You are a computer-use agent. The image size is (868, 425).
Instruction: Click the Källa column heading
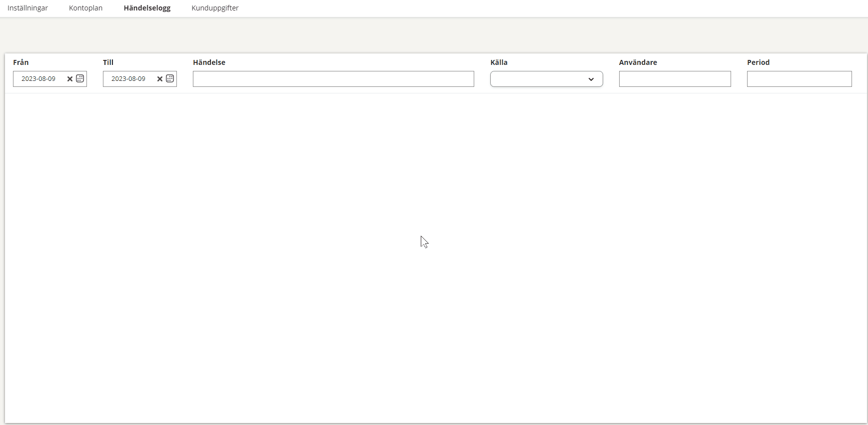coord(499,62)
